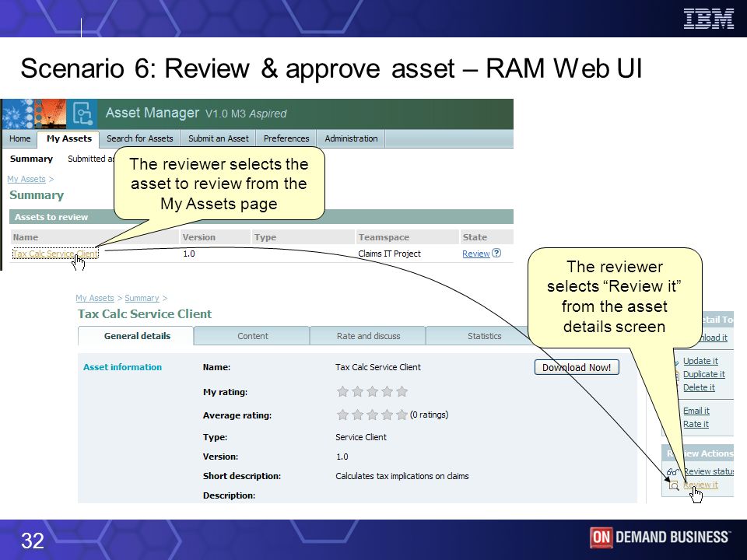
Task: Click the Review it magnifier icon
Action: click(673, 485)
